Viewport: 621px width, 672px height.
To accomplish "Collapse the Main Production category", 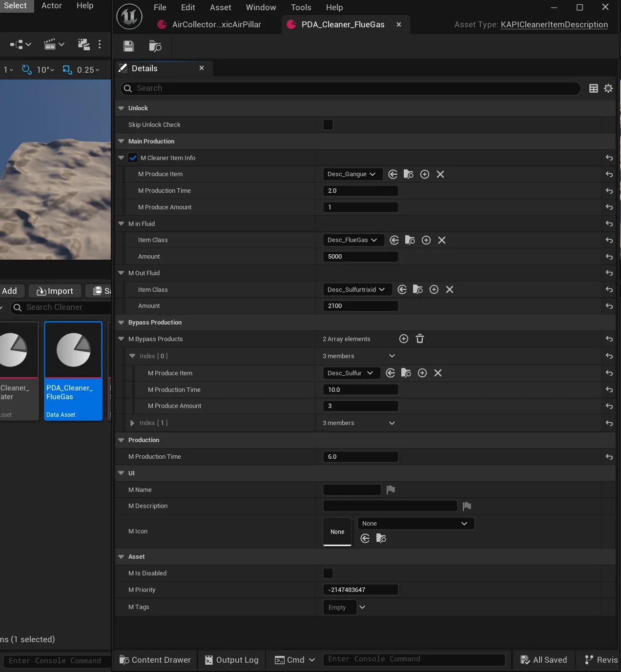I will click(x=121, y=142).
